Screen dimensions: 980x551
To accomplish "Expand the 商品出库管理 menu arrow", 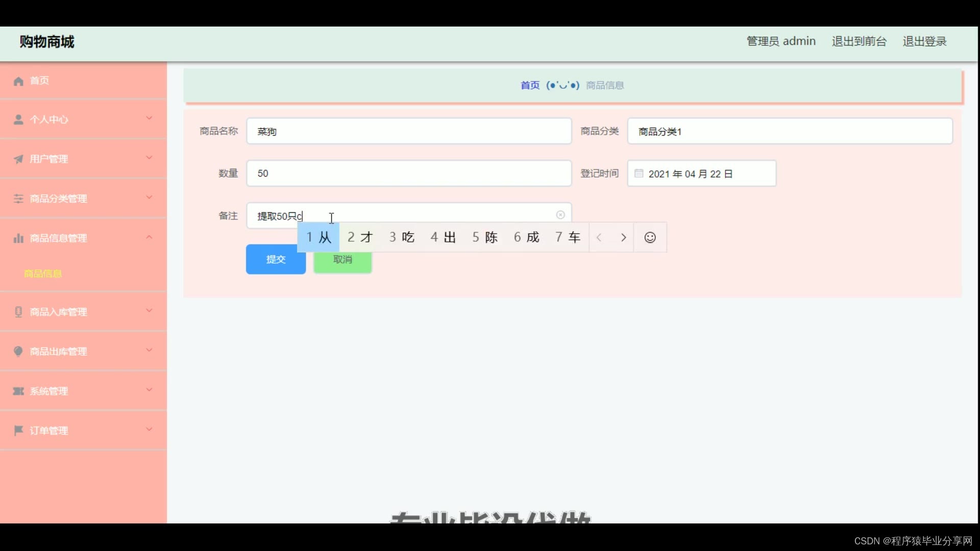I will pyautogui.click(x=149, y=350).
